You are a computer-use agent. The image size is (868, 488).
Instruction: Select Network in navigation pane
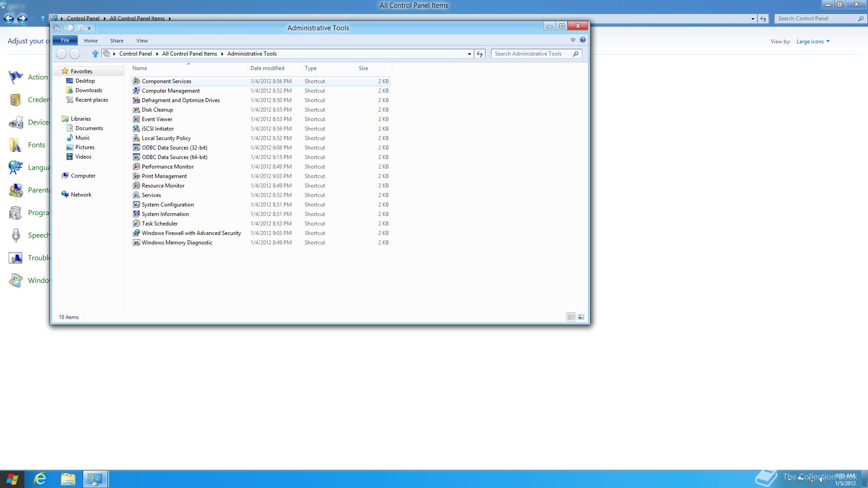click(81, 195)
